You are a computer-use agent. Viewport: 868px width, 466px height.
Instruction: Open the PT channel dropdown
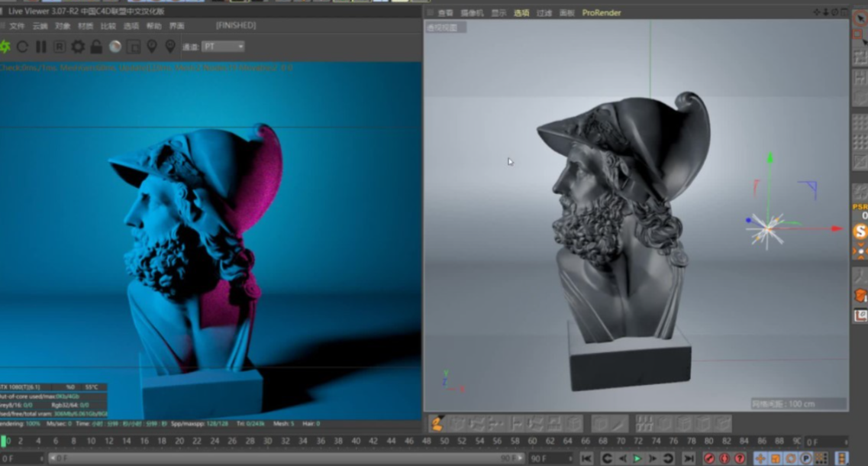click(223, 47)
